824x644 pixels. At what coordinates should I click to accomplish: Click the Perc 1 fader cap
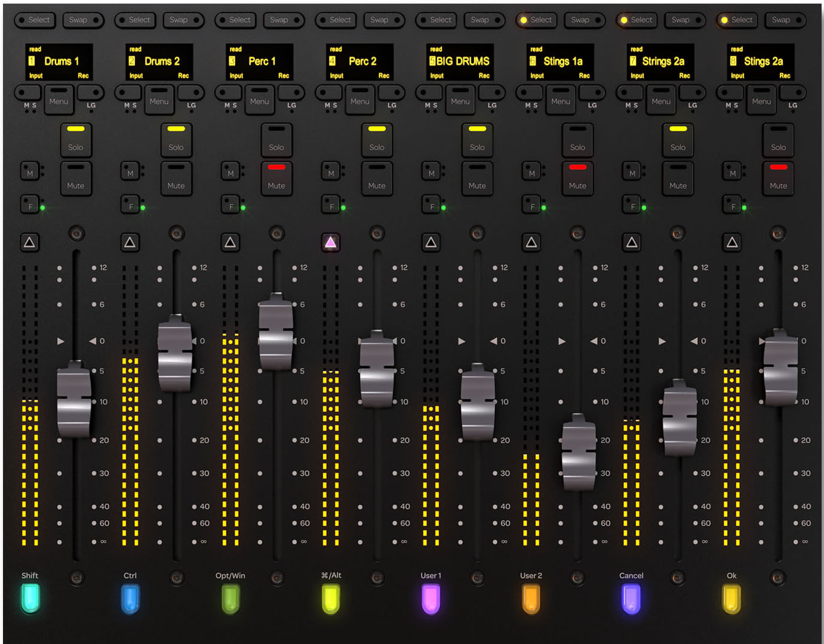pos(276,331)
